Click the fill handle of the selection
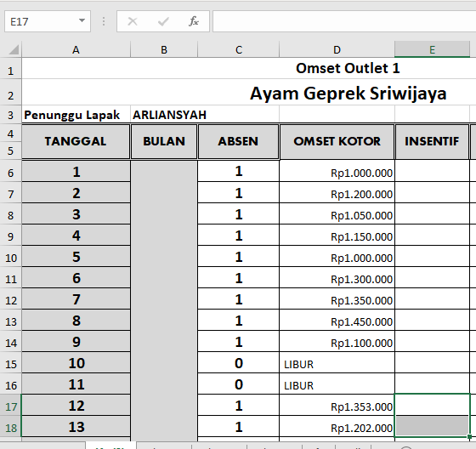Screen dimensions: 476x449 pyautogui.click(x=469, y=437)
